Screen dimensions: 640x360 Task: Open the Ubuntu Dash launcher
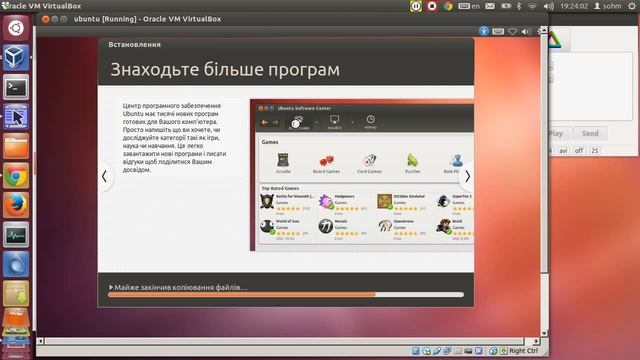coord(16,28)
